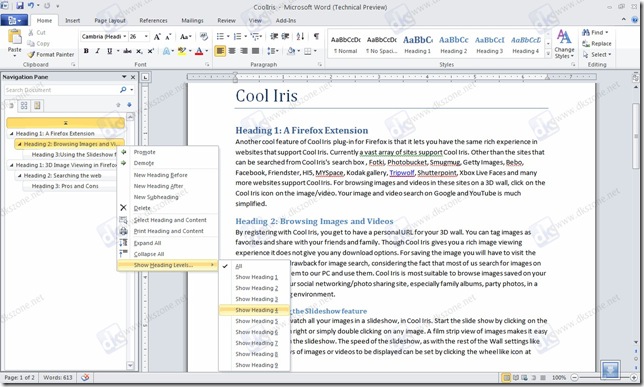Select Align Text Left button
This screenshot has height=387, width=644.
[220, 51]
